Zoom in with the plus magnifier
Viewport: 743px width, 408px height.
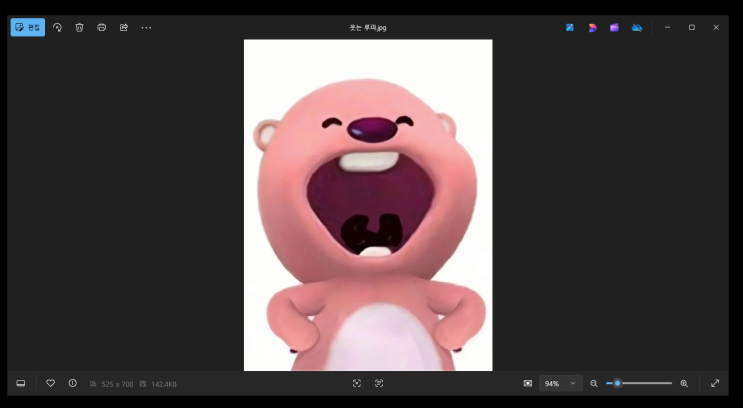[x=684, y=383]
